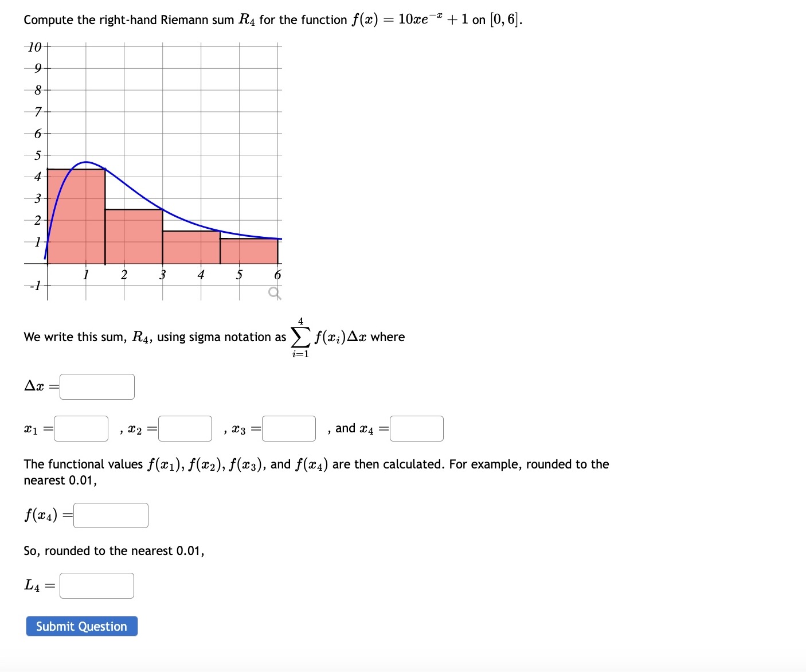This screenshot has height=672, width=806.
Task: Select the x1 input box
Action: (81, 428)
